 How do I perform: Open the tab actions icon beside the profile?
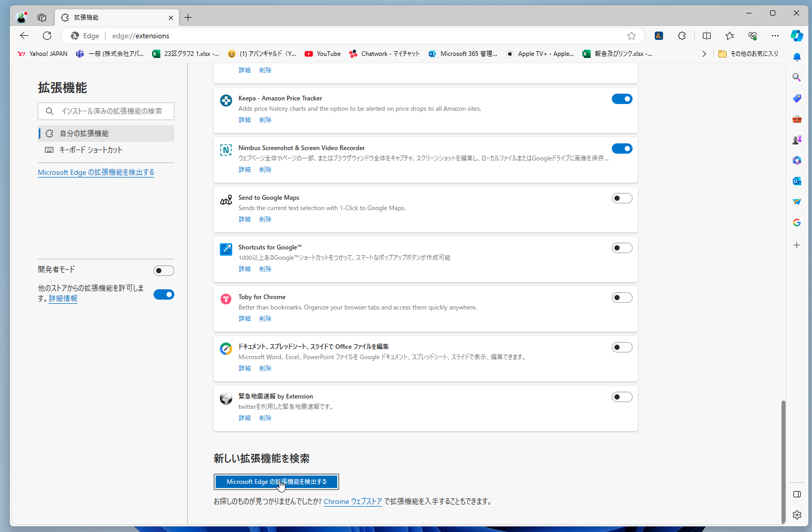point(42,18)
